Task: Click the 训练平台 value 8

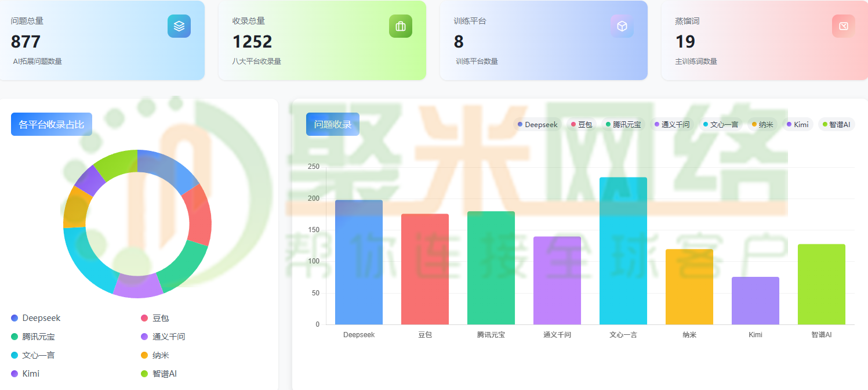Action: point(459,42)
